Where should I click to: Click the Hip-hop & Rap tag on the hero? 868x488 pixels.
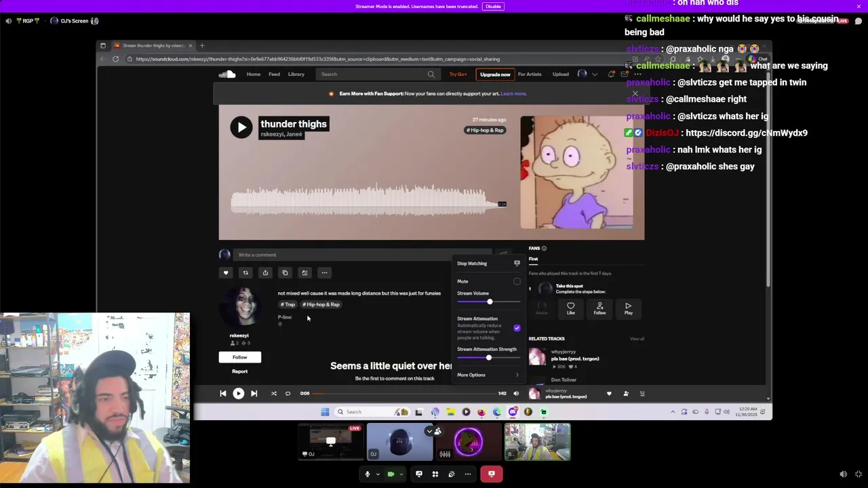[485, 130]
